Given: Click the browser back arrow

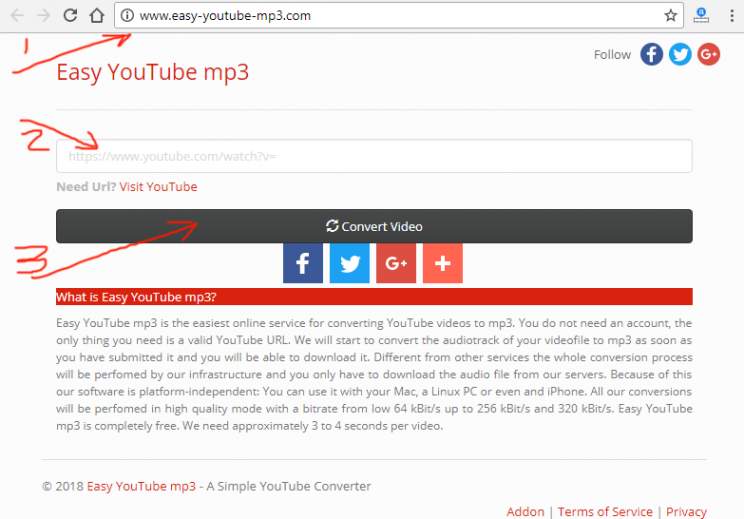Looking at the screenshot, I should pos(17,16).
